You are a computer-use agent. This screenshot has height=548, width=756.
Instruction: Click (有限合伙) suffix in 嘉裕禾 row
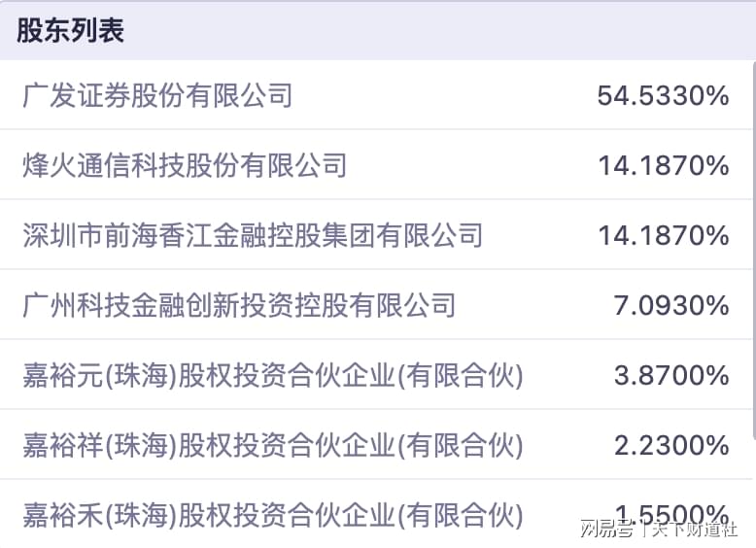(x=460, y=515)
